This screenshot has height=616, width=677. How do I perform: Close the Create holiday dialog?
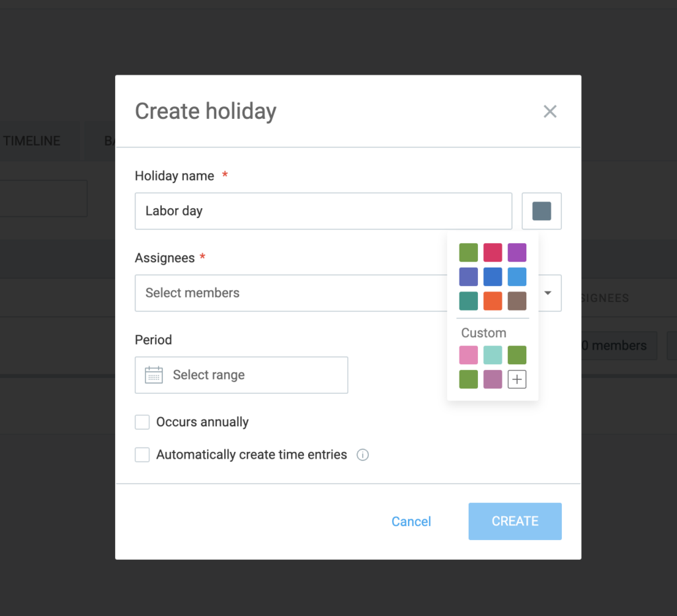coord(549,112)
